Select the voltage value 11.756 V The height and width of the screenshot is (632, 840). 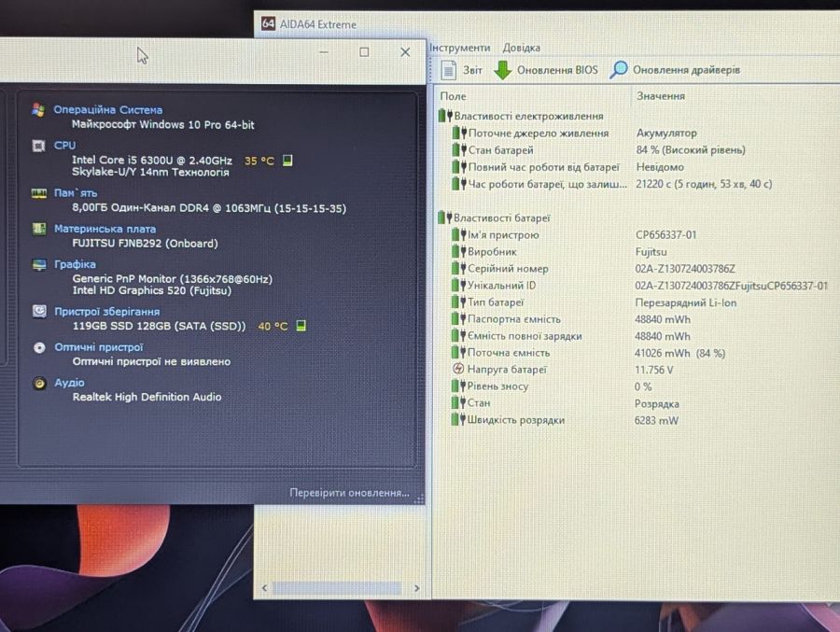[x=653, y=370]
